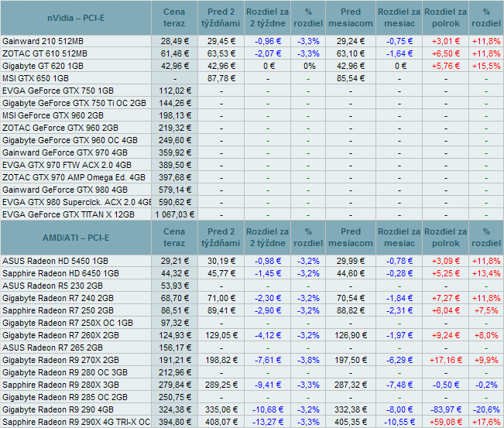Click the +59,08 € half-year difference

click(x=446, y=422)
